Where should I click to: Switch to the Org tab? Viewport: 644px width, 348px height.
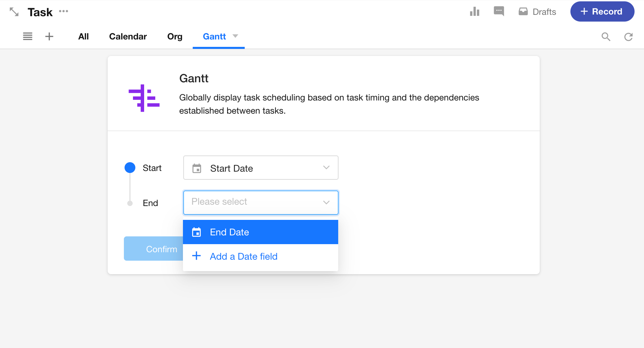pyautogui.click(x=175, y=36)
